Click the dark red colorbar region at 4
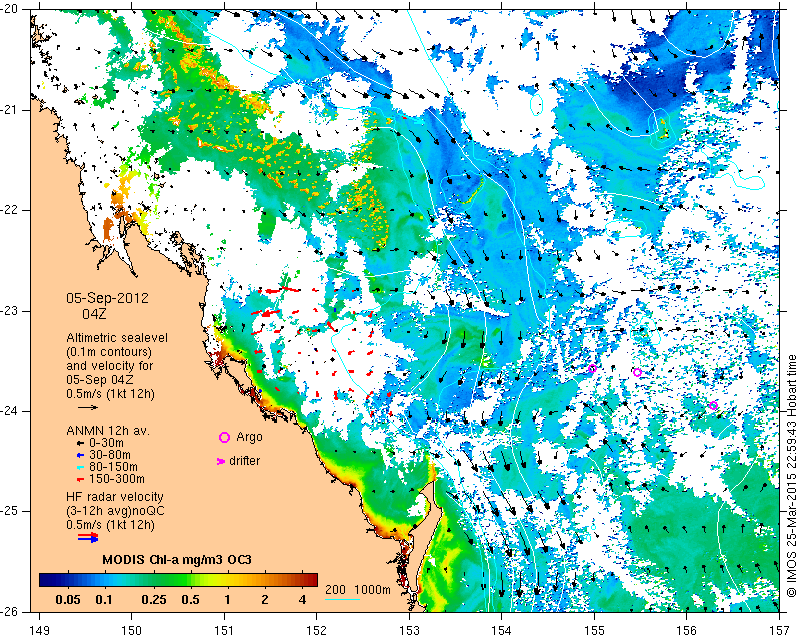This screenshot has width=800, height=640. [x=302, y=580]
